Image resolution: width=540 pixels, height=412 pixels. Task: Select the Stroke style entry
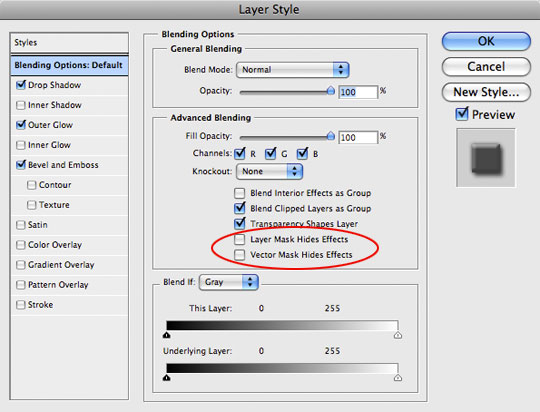point(70,305)
